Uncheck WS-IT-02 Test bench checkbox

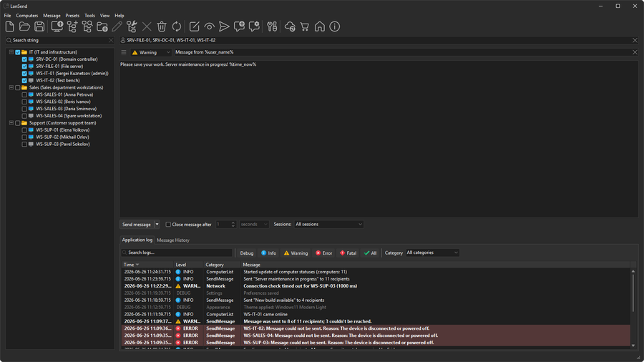coord(24,80)
